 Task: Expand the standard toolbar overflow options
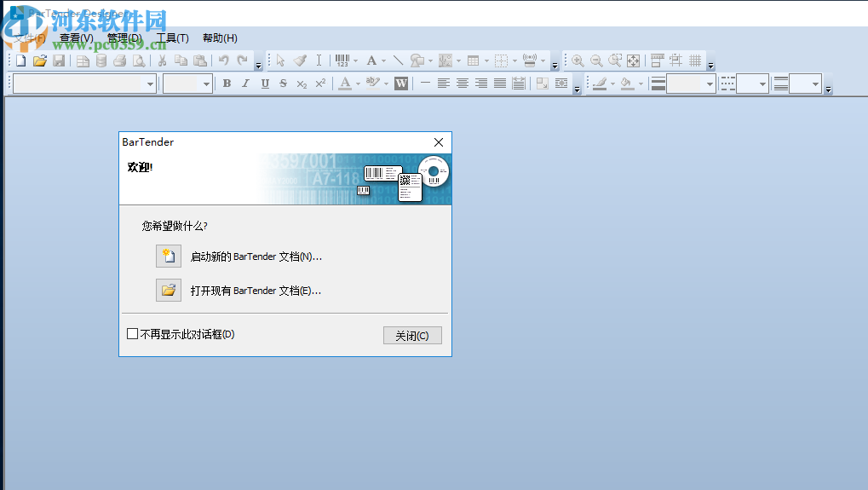tap(258, 66)
